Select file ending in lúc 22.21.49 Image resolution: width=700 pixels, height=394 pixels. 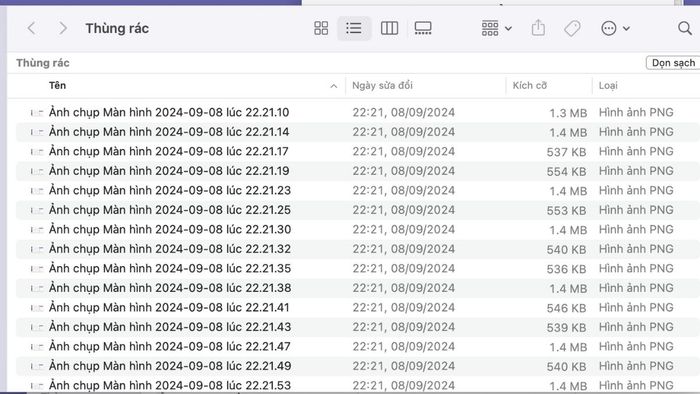pos(170,366)
